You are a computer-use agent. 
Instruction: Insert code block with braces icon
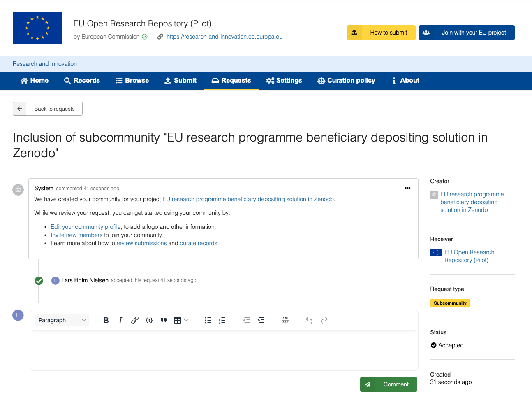tap(149, 320)
